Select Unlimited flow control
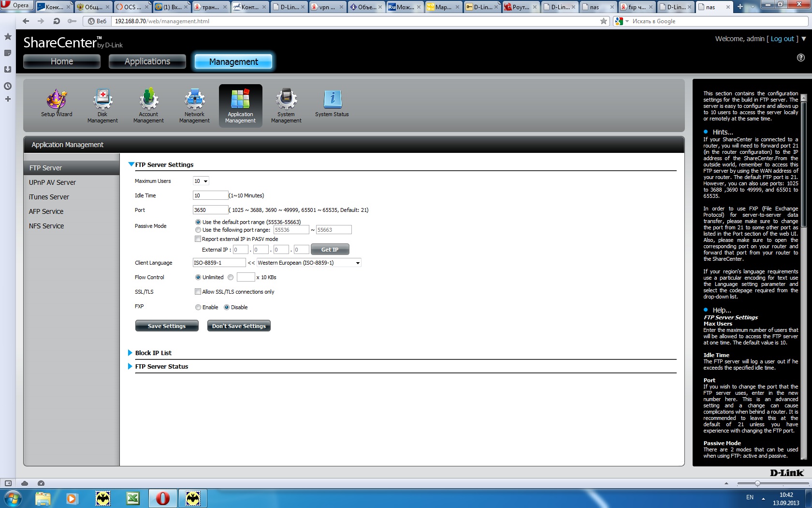This screenshot has height=508, width=812. (198, 277)
